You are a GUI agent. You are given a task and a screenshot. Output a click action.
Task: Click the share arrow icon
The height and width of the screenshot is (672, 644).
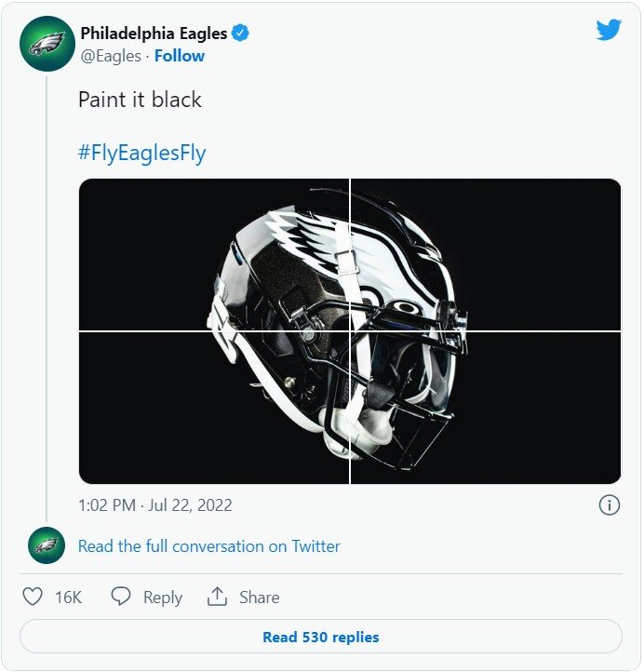tap(218, 597)
